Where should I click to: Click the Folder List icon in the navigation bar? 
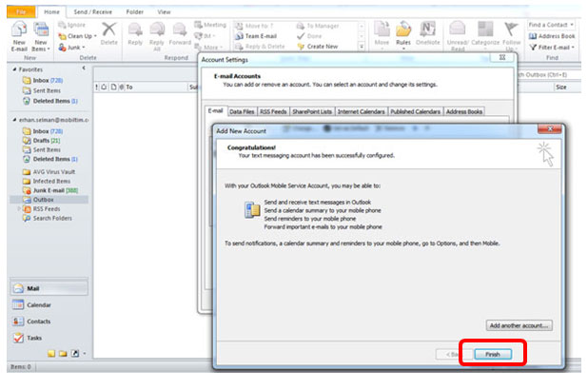(63, 353)
